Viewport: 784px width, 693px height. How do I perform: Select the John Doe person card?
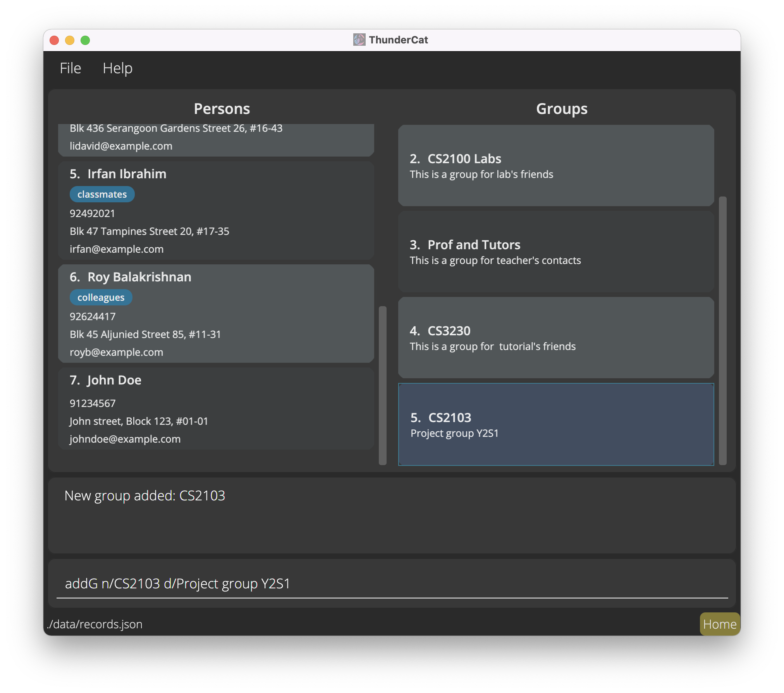click(216, 409)
